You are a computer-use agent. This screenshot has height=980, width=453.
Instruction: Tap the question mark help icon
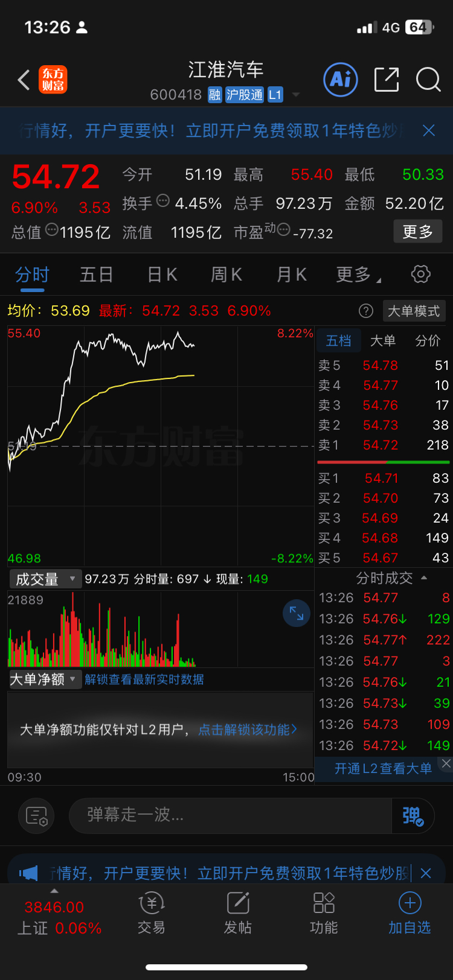[x=365, y=311]
